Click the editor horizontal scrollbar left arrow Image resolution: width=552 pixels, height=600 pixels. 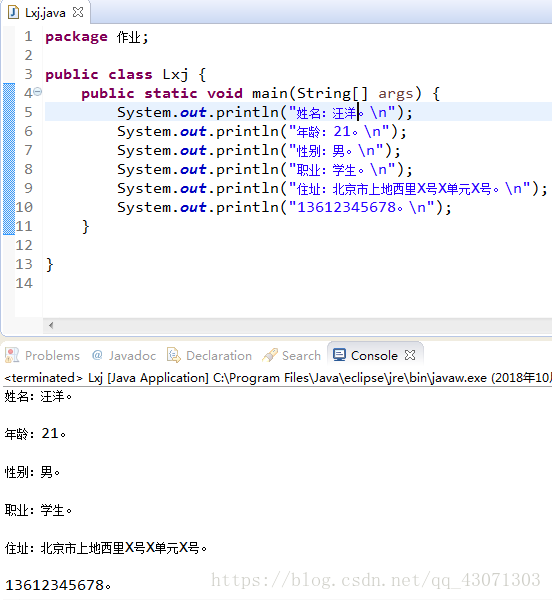pos(51,326)
